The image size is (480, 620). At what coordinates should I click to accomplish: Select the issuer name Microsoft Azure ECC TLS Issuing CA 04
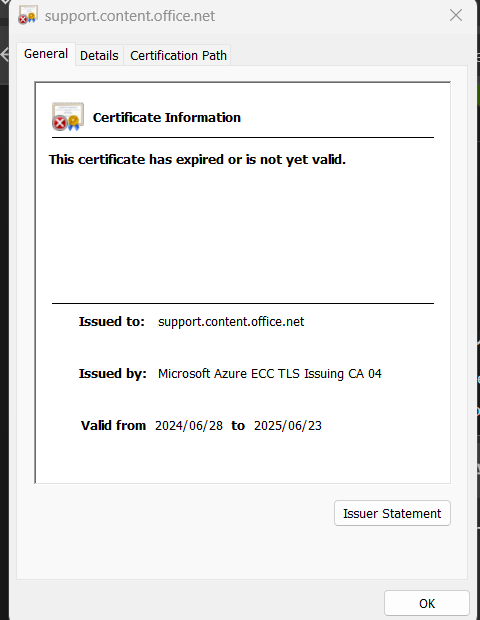270,374
